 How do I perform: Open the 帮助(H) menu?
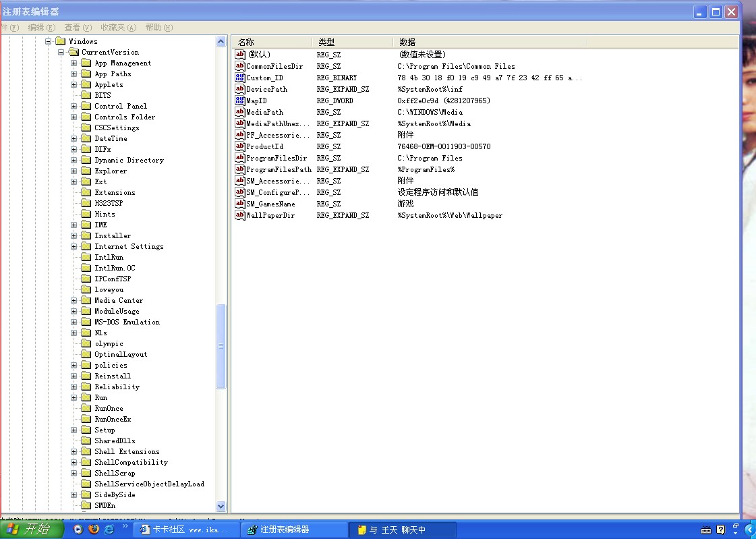click(158, 28)
